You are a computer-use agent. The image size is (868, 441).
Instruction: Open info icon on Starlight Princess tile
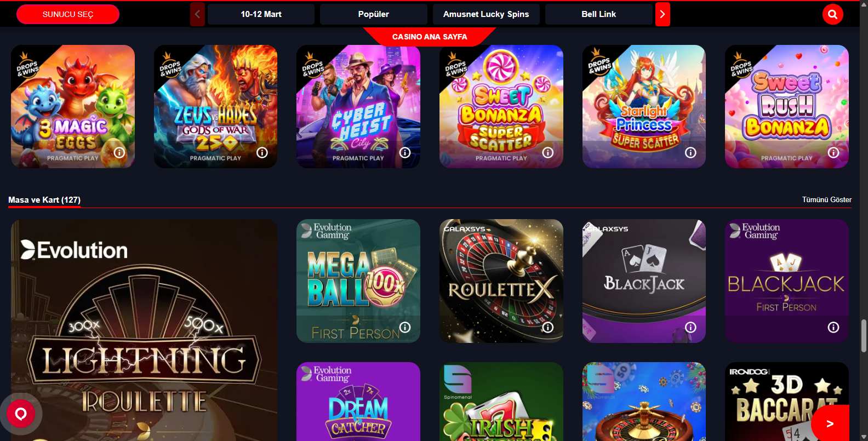tap(690, 152)
